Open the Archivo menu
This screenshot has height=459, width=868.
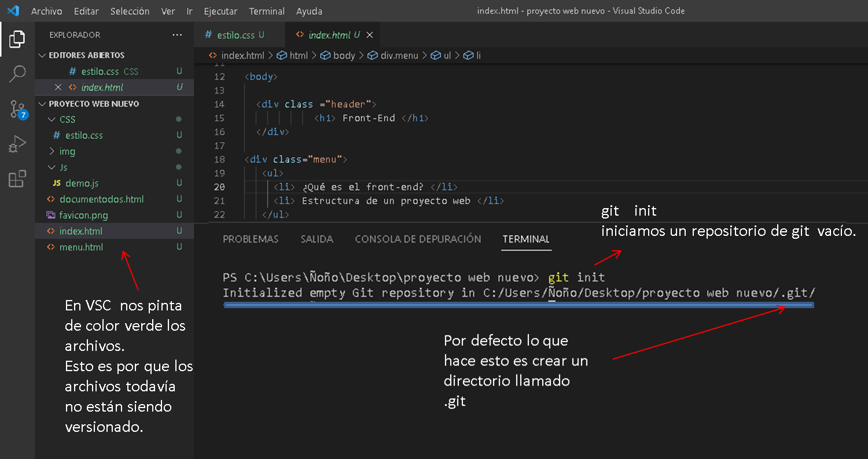click(46, 11)
